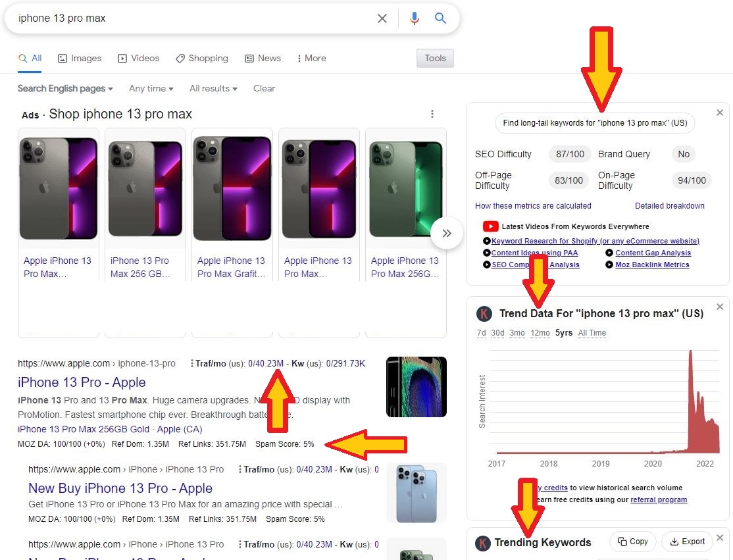Click the iPhone 13 Pro result thumbnail image

416,387
